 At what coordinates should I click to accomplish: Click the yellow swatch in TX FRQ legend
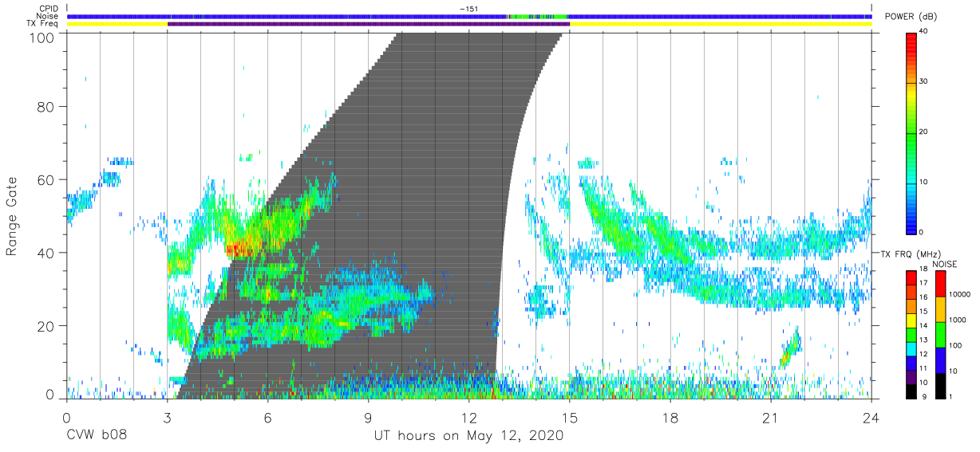tap(911, 320)
